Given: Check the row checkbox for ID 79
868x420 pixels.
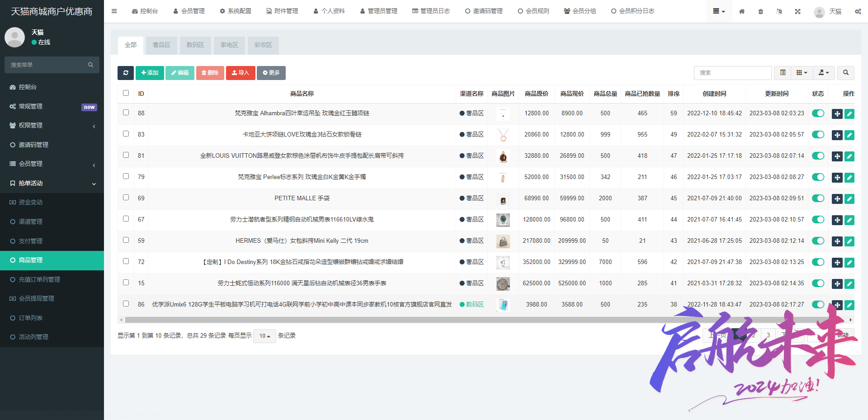Looking at the screenshot, I should coord(126,176).
